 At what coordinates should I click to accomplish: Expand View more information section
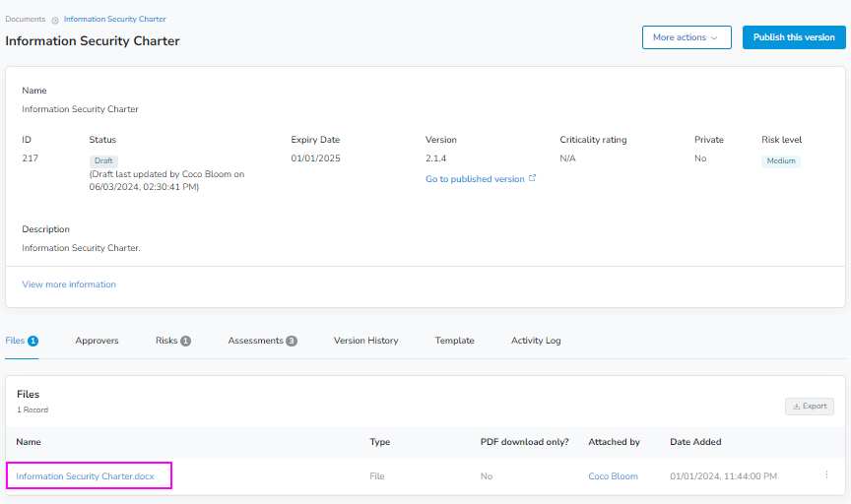click(x=69, y=284)
